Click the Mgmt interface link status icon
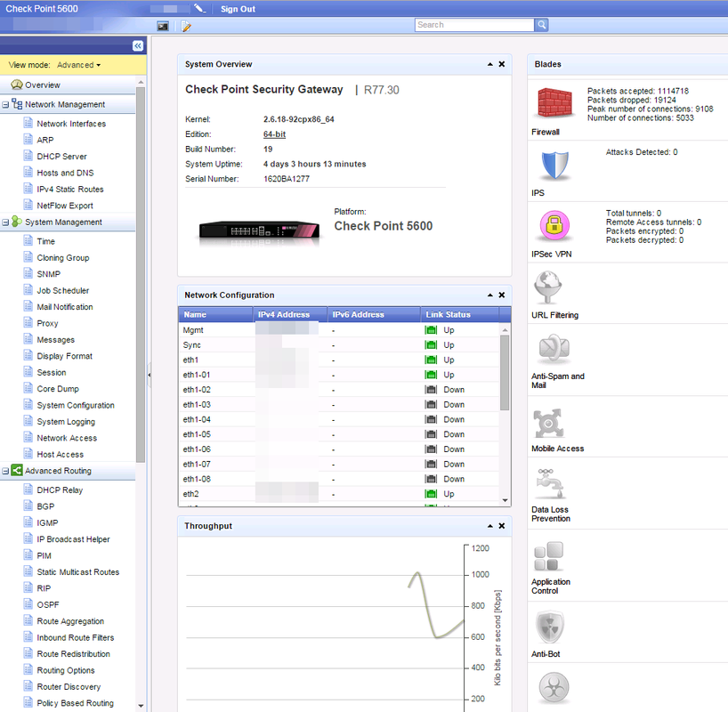The width and height of the screenshot is (728, 712). [431, 330]
